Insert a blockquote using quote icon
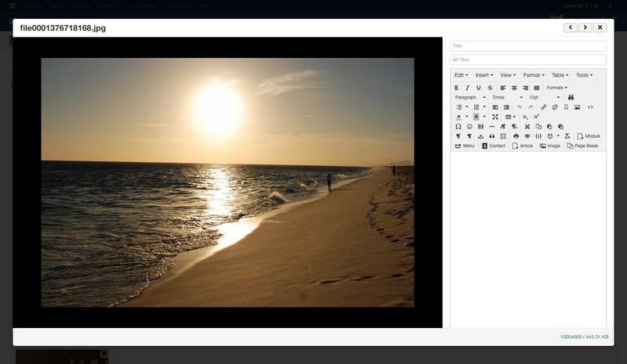Image resolution: width=627 pixels, height=364 pixels. (x=491, y=136)
